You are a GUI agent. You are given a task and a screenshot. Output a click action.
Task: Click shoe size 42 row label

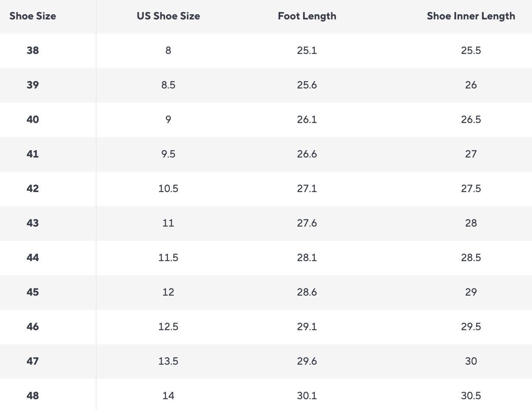(x=33, y=189)
